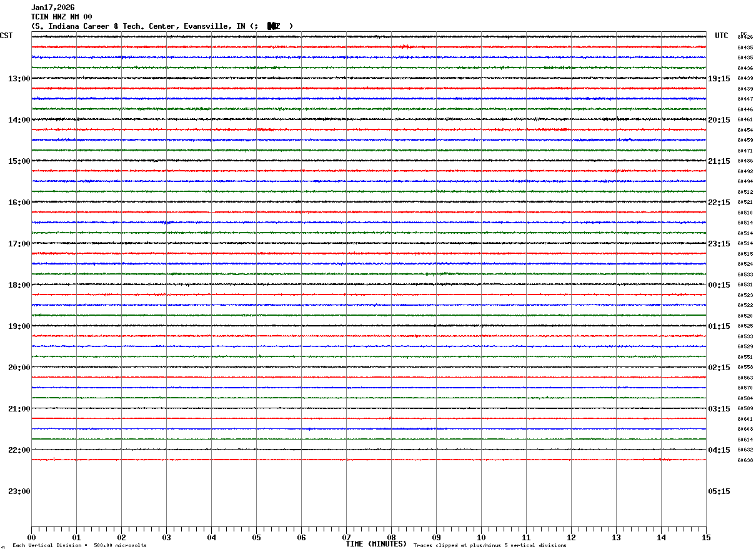
Task: Click the 01:15 UTC time label
Action: pyautogui.click(x=719, y=326)
